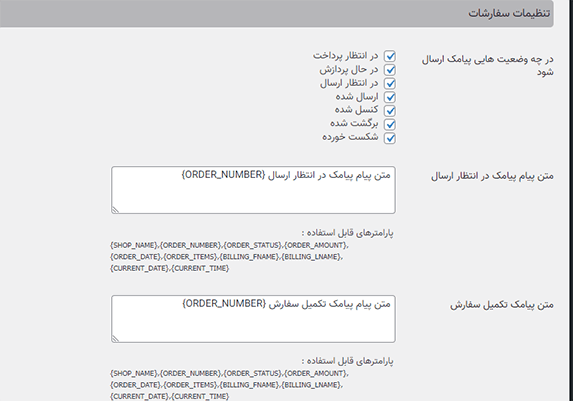Image resolution: width=573 pixels, height=401 pixels.
Task: Grab resize handle of تکمیل سفارش textarea
Action: tap(115, 338)
